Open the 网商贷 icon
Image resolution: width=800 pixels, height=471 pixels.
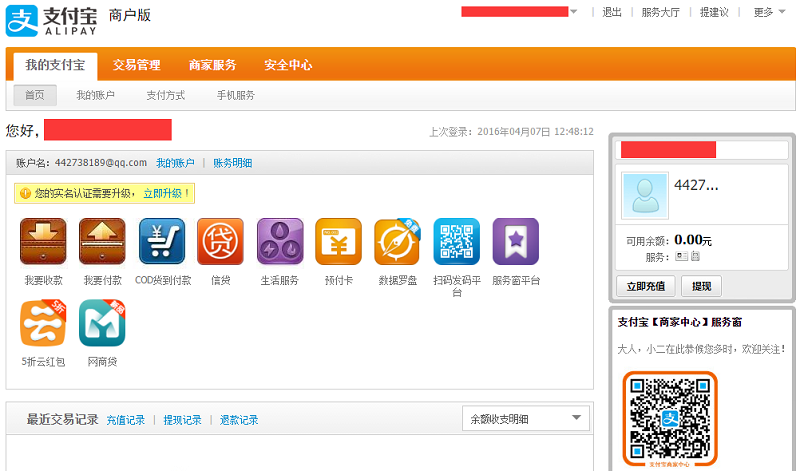(x=102, y=323)
